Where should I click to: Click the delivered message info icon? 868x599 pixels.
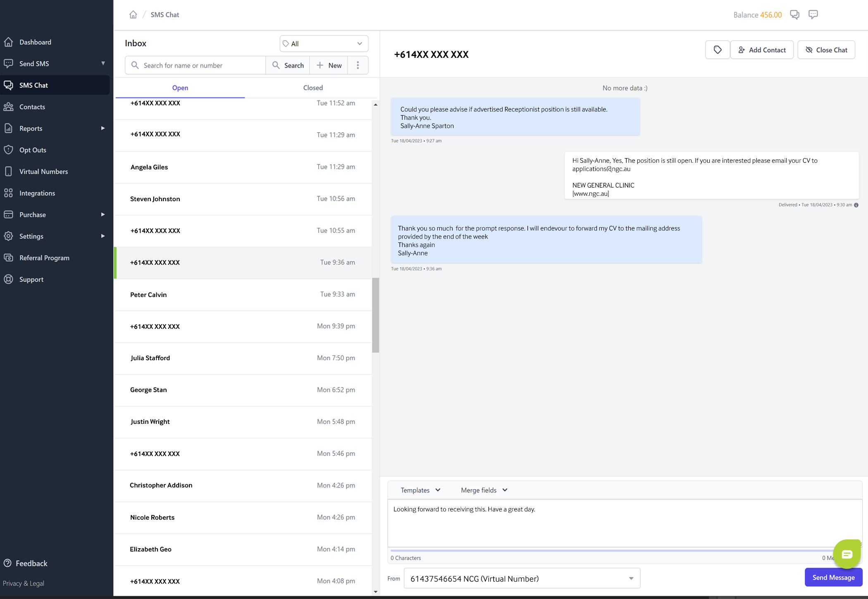pyautogui.click(x=856, y=205)
